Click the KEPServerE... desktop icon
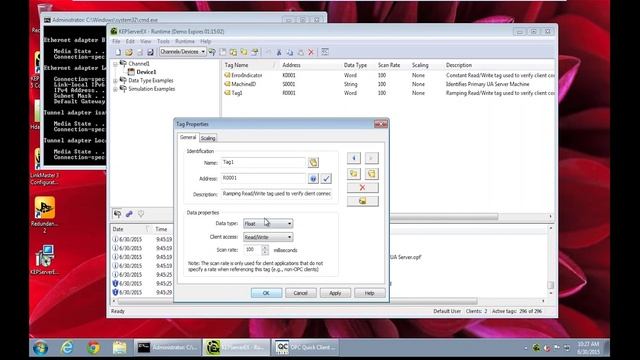 [x=44, y=260]
